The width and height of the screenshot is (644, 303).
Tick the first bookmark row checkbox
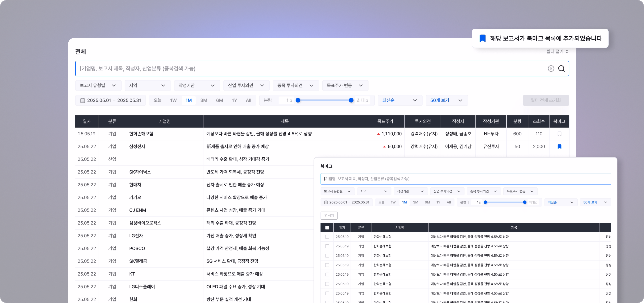[x=327, y=237]
